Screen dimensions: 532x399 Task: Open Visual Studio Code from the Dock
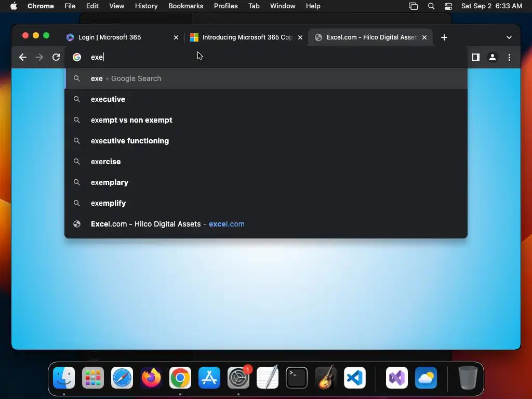tap(354, 378)
